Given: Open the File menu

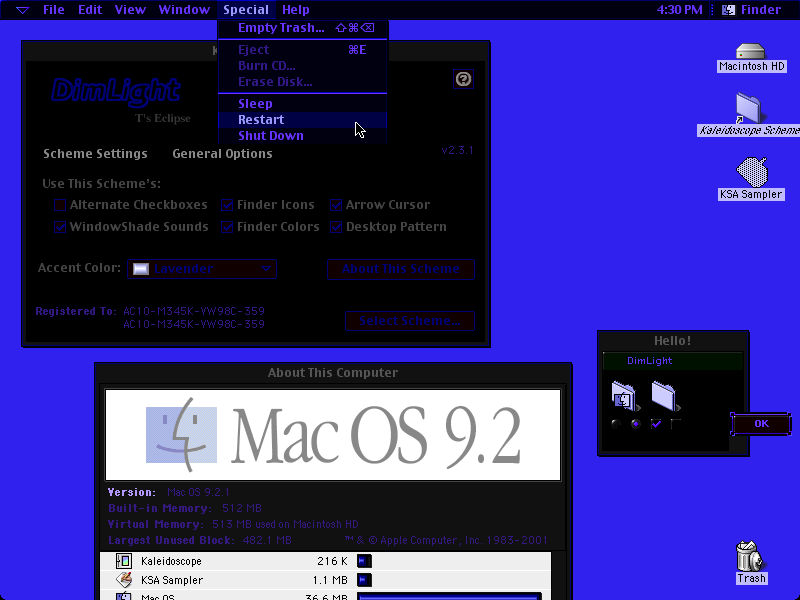Looking at the screenshot, I should [x=54, y=10].
